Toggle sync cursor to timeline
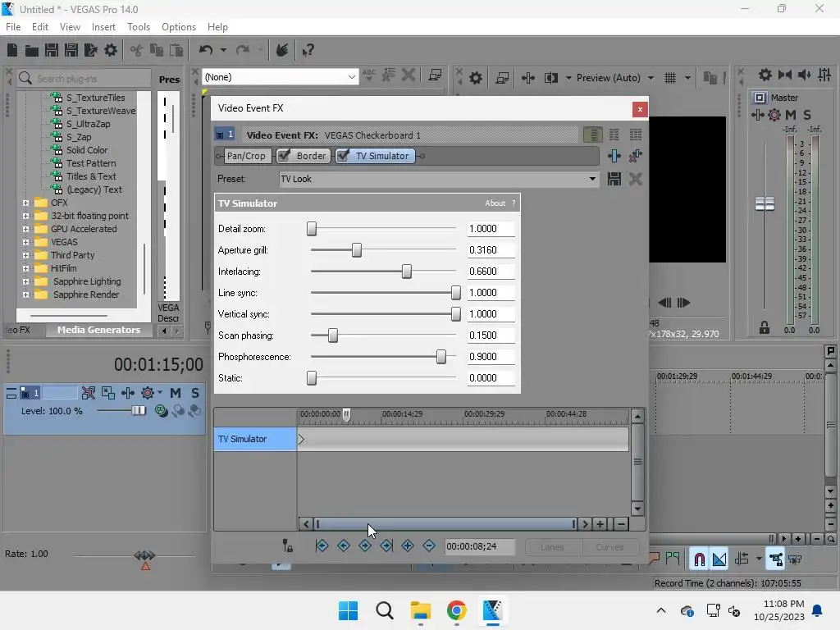 pyautogui.click(x=288, y=546)
